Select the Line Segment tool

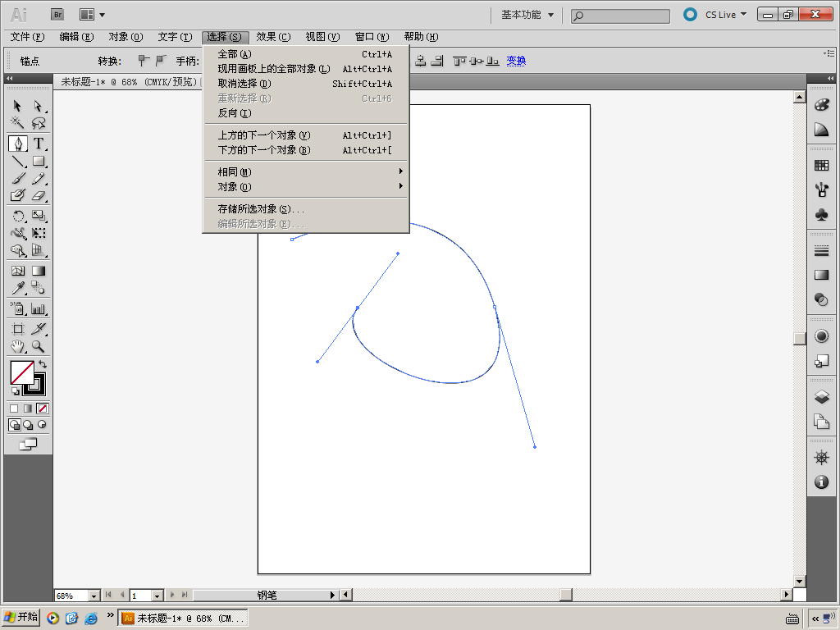point(18,162)
